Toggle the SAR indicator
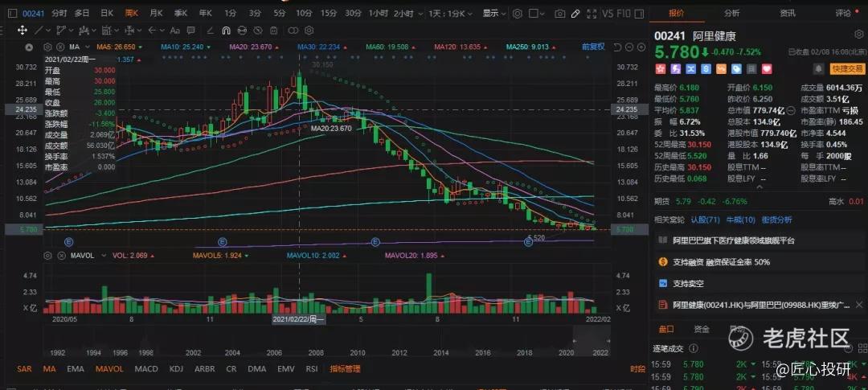Viewport: 868px width, 390px height. [x=24, y=368]
